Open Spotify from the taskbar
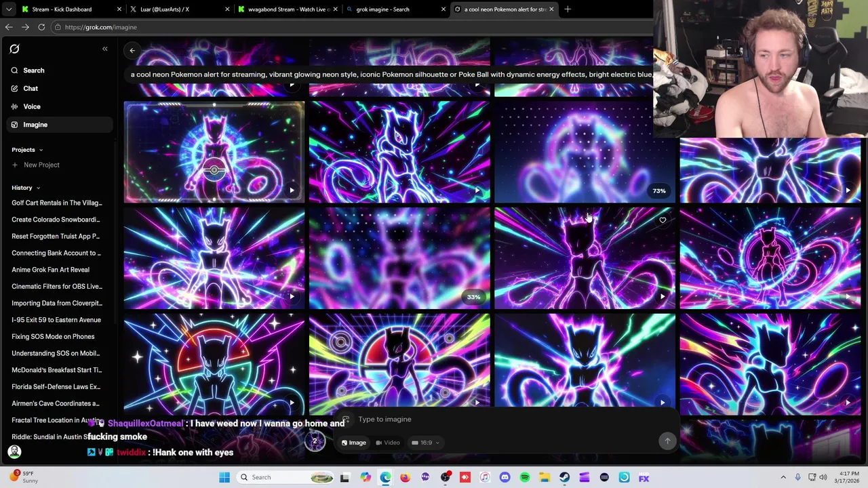This screenshot has height=488, width=868. click(x=524, y=477)
